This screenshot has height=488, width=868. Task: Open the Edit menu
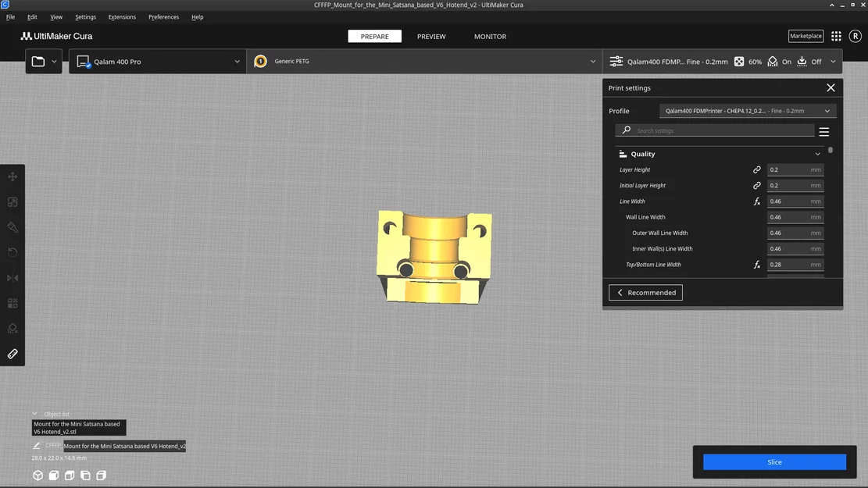(32, 17)
